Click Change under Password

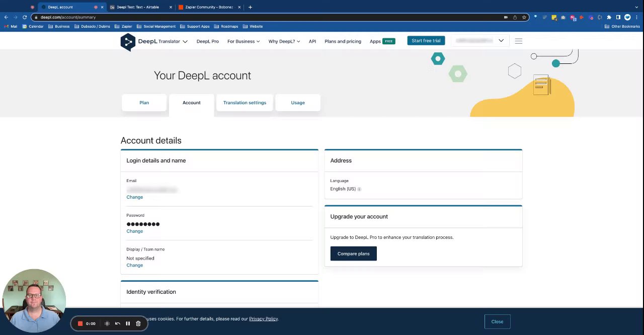point(135,231)
